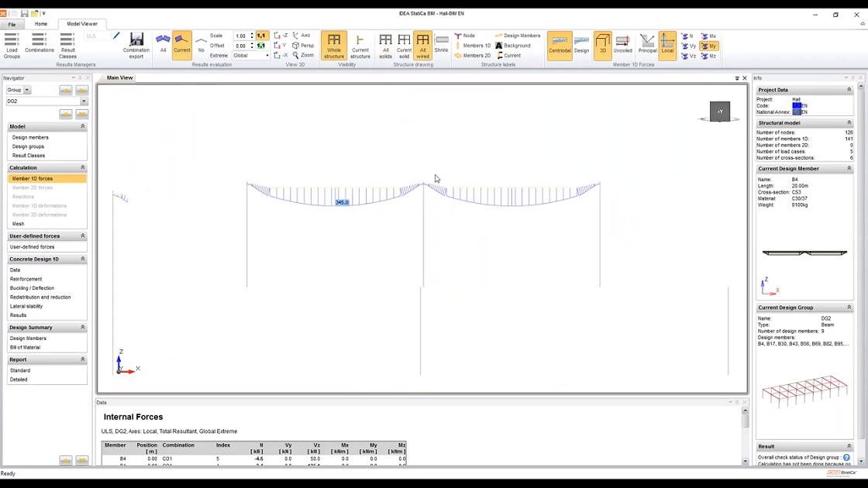The image size is (868, 488).
Task: Open the Load Groups manager
Action: pos(12,46)
